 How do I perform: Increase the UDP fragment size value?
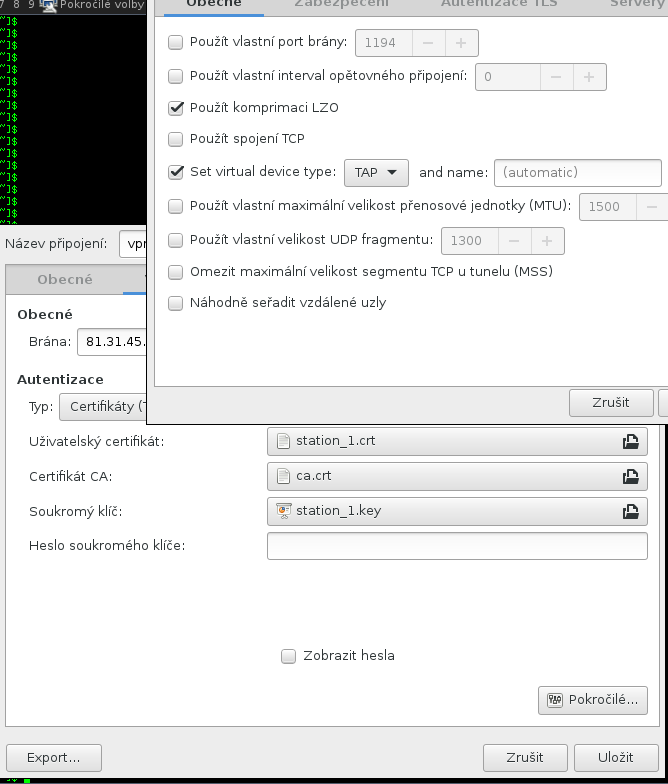[x=547, y=241]
